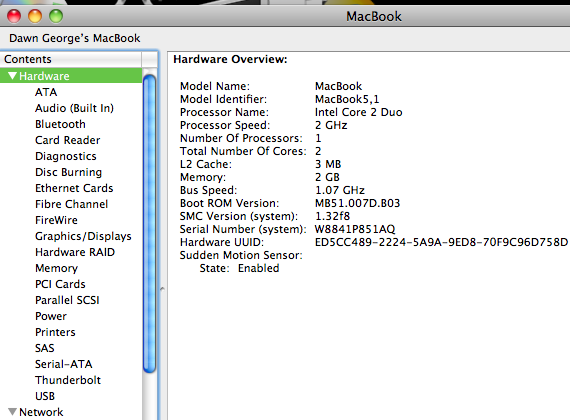
Task: Select FireWire in Contents list
Action: coord(56,220)
